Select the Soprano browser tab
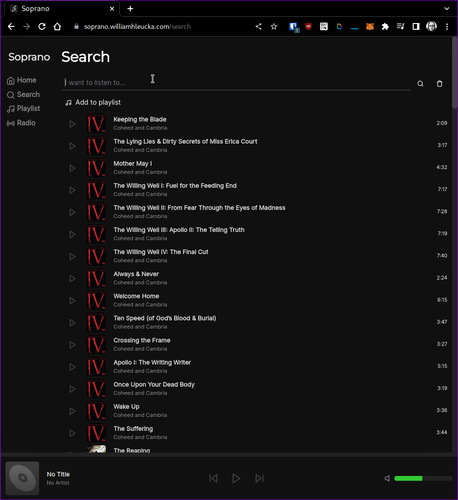The height and width of the screenshot is (500, 458). [60, 9]
